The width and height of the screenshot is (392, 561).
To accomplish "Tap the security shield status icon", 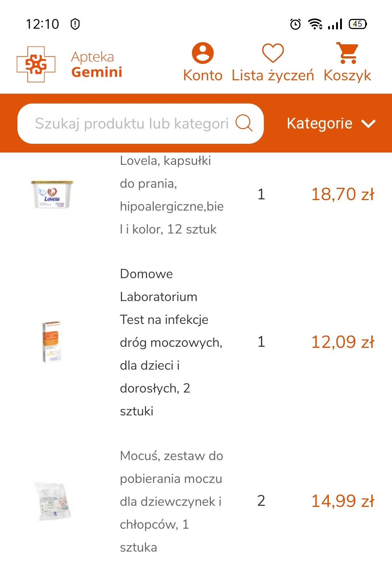I will pyautogui.click(x=75, y=24).
